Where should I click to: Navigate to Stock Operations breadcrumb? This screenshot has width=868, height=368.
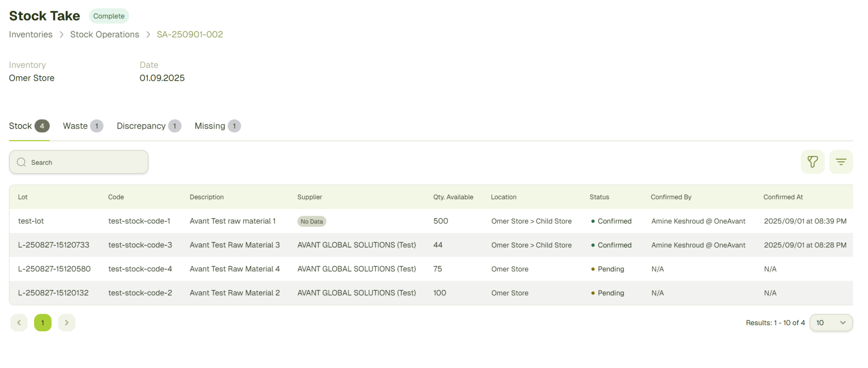(x=104, y=35)
